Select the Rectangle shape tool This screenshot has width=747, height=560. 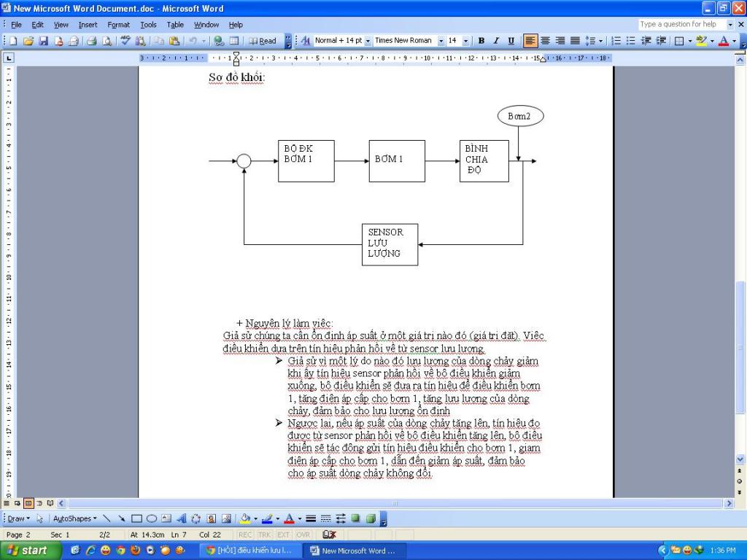136,518
